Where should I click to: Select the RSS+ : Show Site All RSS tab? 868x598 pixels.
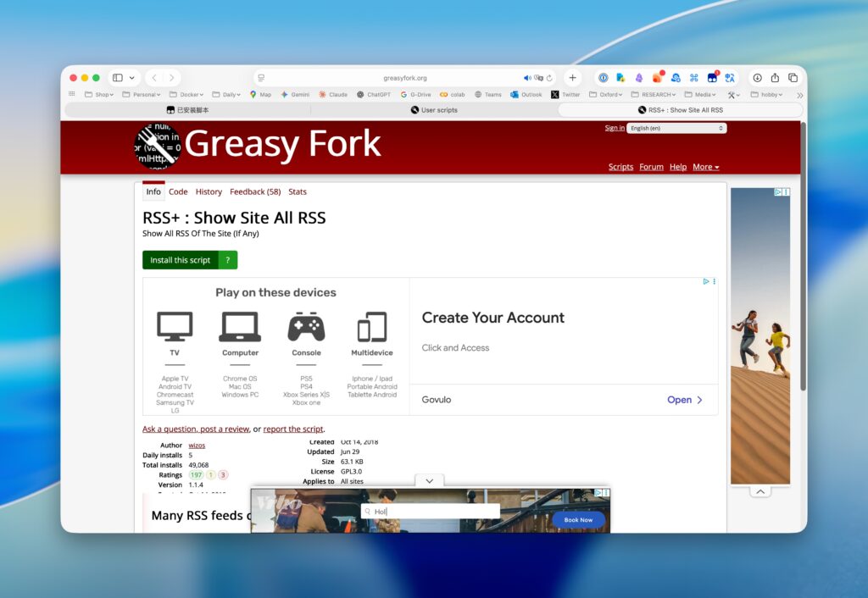(681, 110)
